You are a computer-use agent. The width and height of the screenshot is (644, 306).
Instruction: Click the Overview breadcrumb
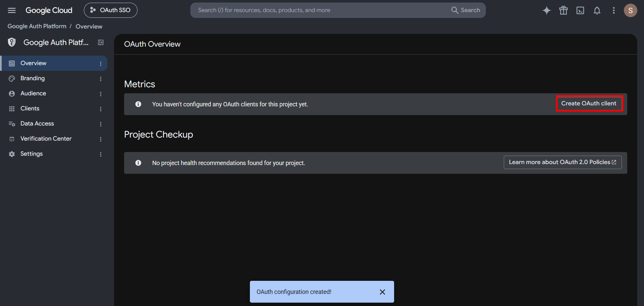[x=89, y=26]
